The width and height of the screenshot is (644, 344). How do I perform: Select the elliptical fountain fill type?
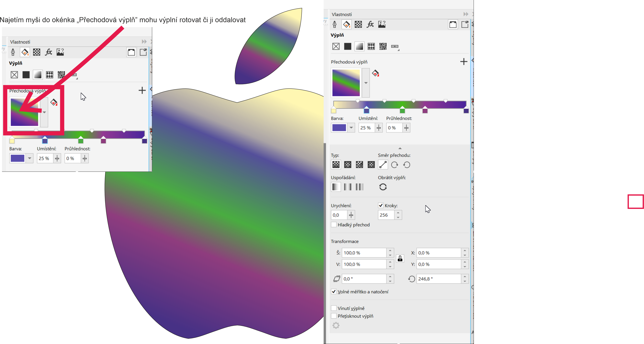(x=347, y=165)
